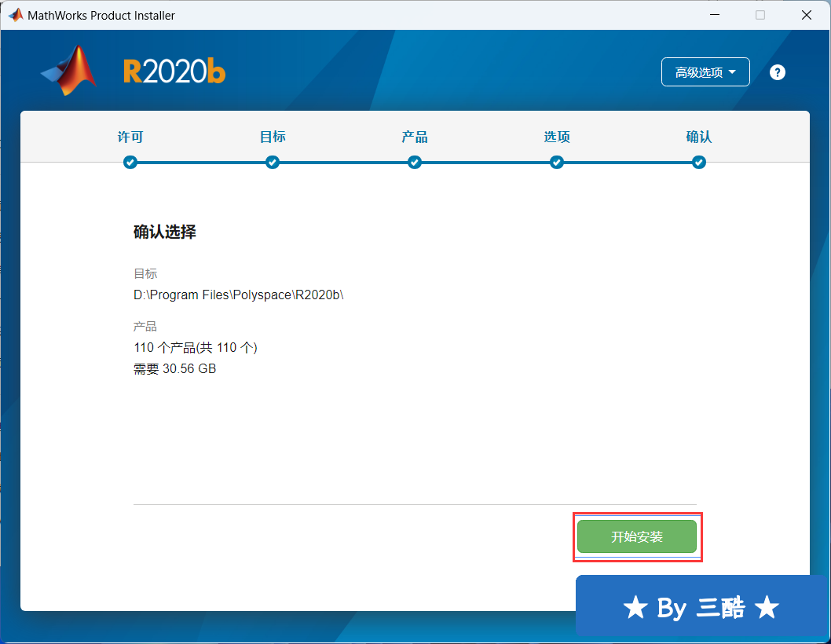Open the help question mark icon
The height and width of the screenshot is (644, 831).
pyautogui.click(x=777, y=72)
